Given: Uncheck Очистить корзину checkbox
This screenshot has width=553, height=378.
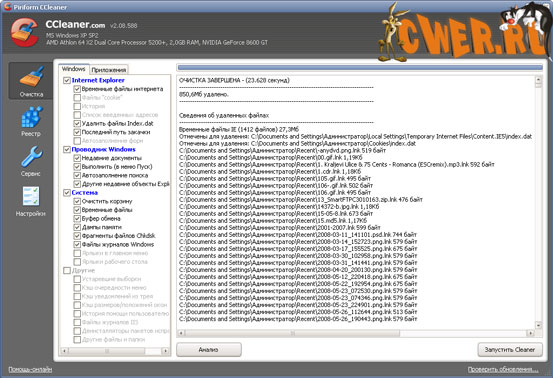Looking at the screenshot, I should point(77,201).
